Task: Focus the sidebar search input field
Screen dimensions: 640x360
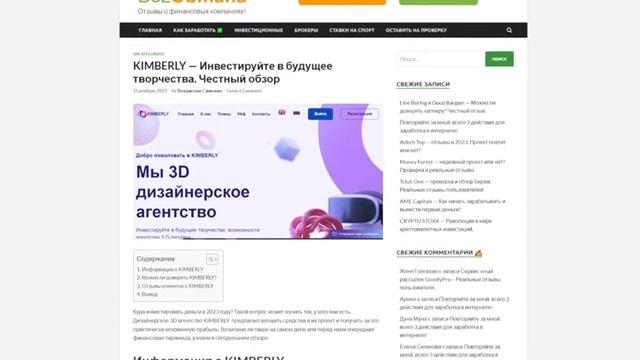Action: tap(441, 59)
